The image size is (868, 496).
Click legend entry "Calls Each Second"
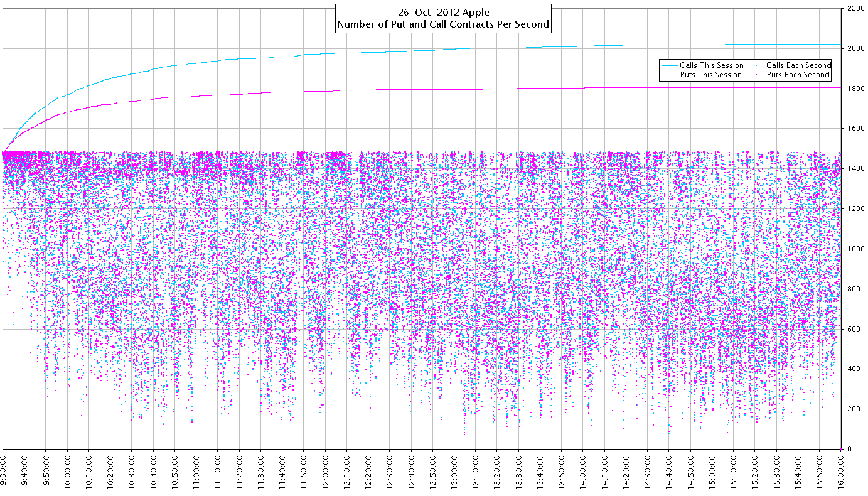(x=798, y=65)
